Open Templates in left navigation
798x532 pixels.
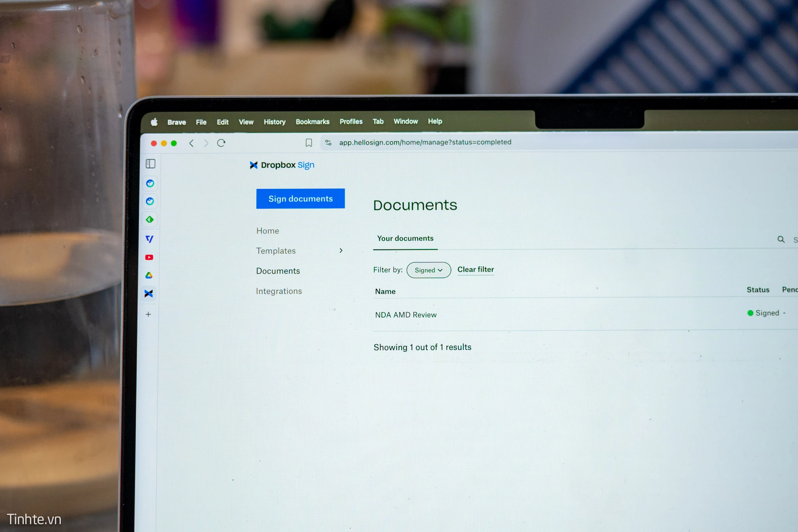click(276, 251)
